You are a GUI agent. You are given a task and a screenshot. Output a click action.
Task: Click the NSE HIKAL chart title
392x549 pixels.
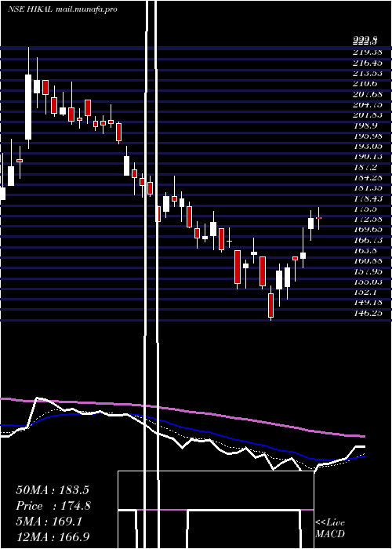[x=31, y=9]
